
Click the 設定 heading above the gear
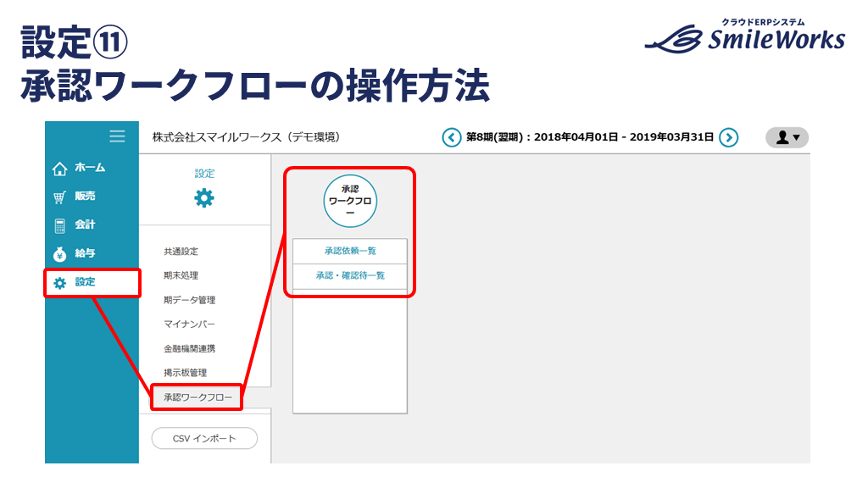coord(204,173)
